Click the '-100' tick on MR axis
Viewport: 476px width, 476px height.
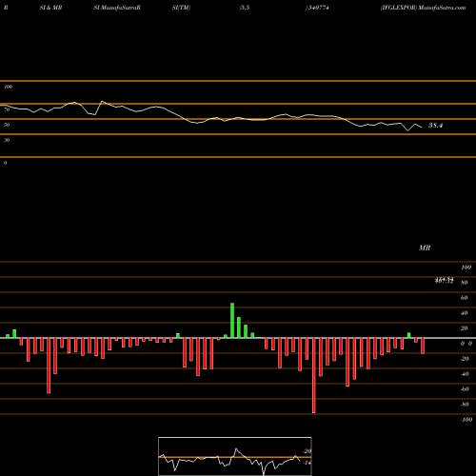466,420
